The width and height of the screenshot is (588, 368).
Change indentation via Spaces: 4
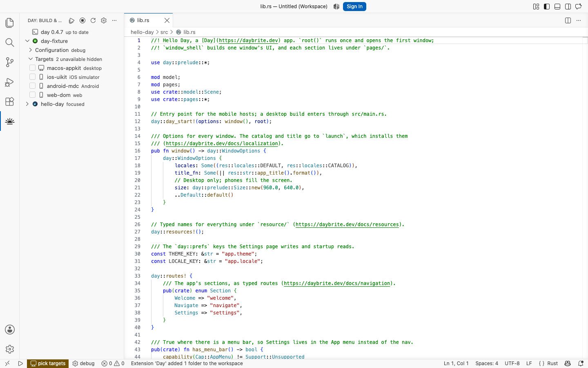pos(487,363)
